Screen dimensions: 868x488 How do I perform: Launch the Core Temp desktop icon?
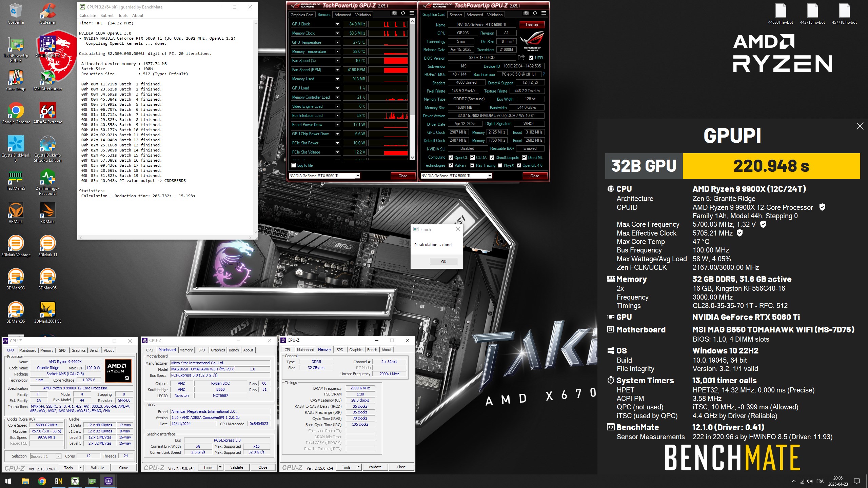click(x=16, y=80)
